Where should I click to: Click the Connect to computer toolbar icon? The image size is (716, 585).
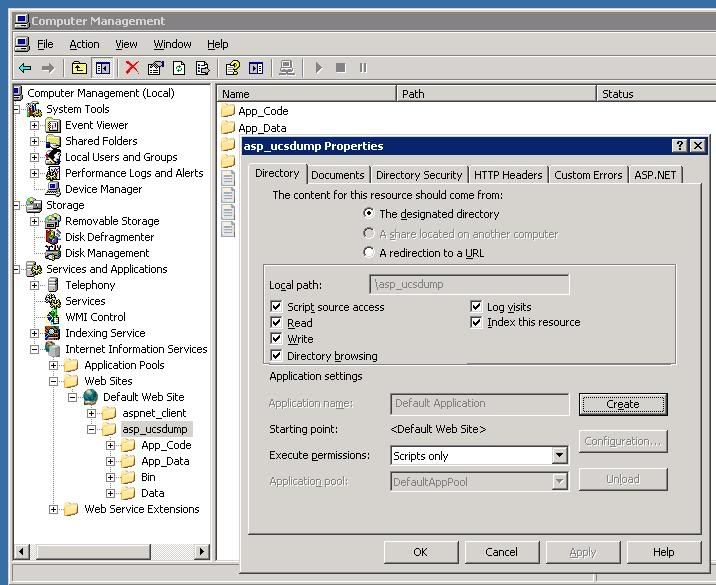[287, 69]
